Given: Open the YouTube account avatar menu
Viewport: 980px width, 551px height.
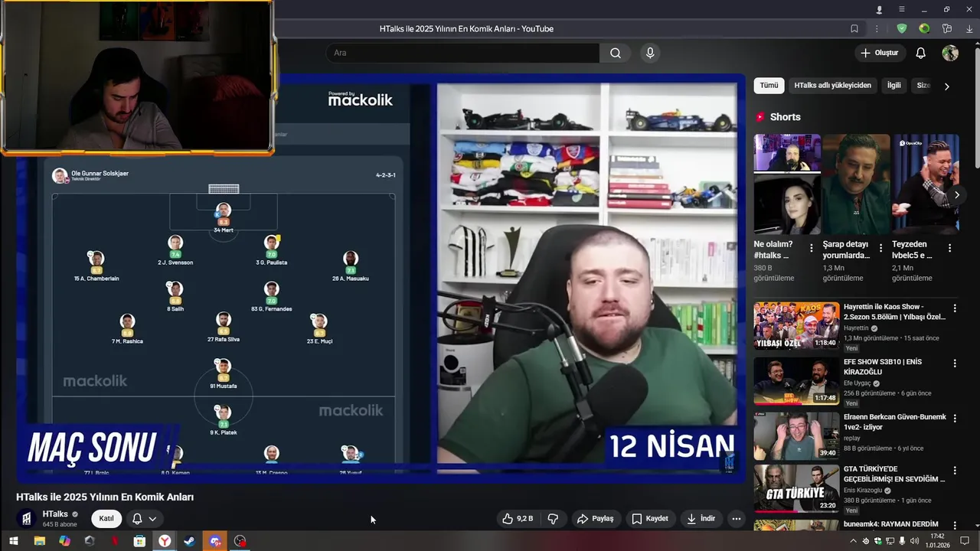Looking at the screenshot, I should pos(950,53).
